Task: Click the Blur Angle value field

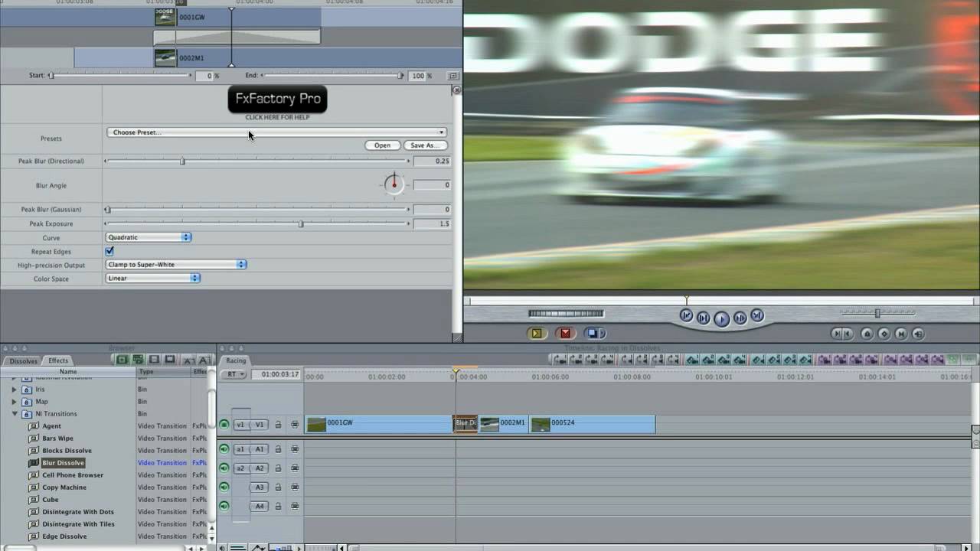Action: (x=432, y=185)
